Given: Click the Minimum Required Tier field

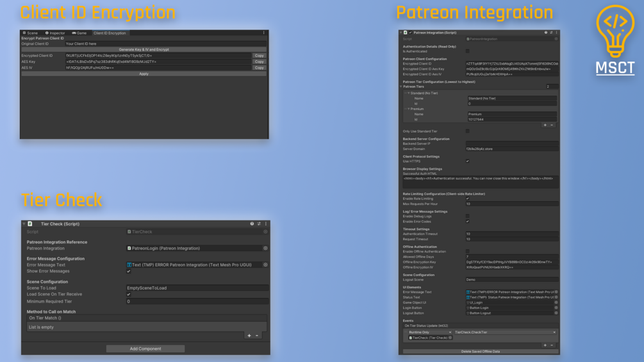Looking at the screenshot, I should pos(197,301).
